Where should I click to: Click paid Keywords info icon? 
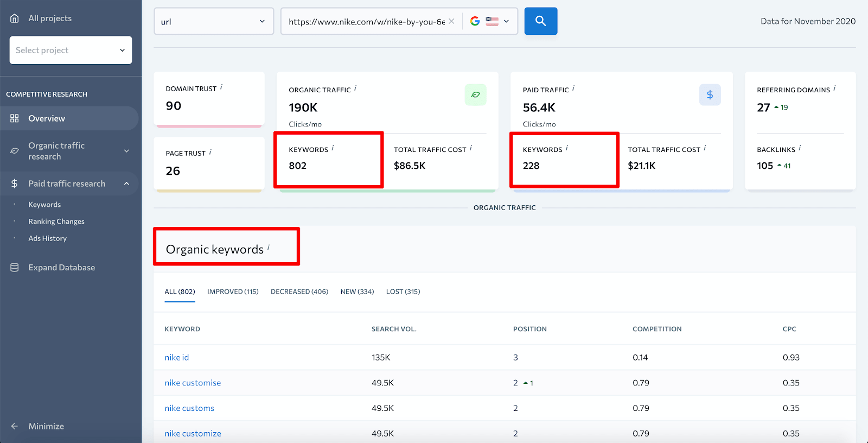coord(567,148)
